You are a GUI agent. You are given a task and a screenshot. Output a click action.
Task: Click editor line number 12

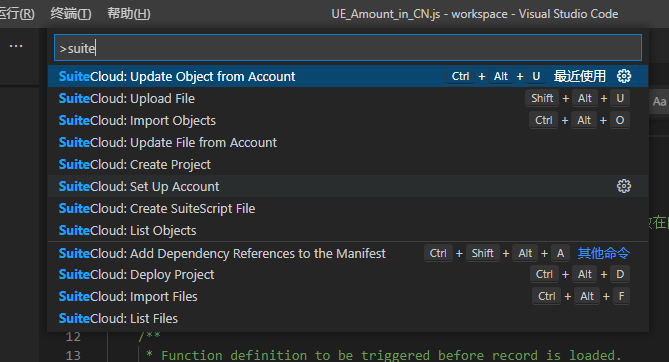[x=73, y=337]
